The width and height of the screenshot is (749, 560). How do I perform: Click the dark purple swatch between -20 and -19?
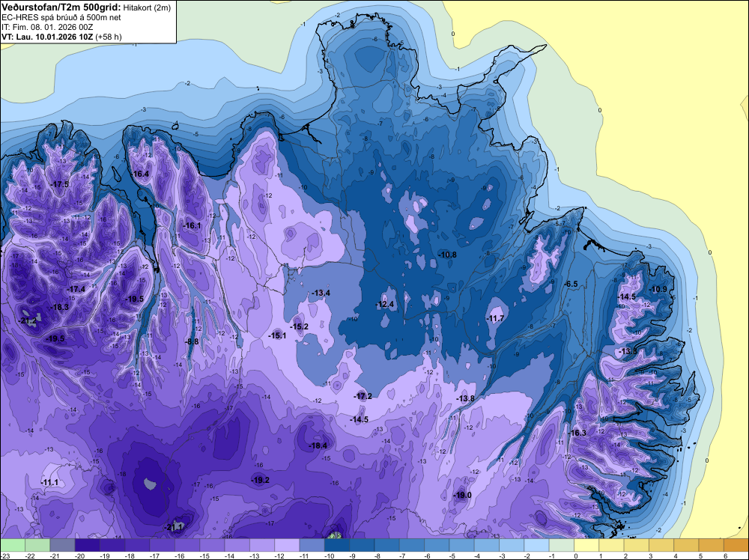(x=88, y=545)
